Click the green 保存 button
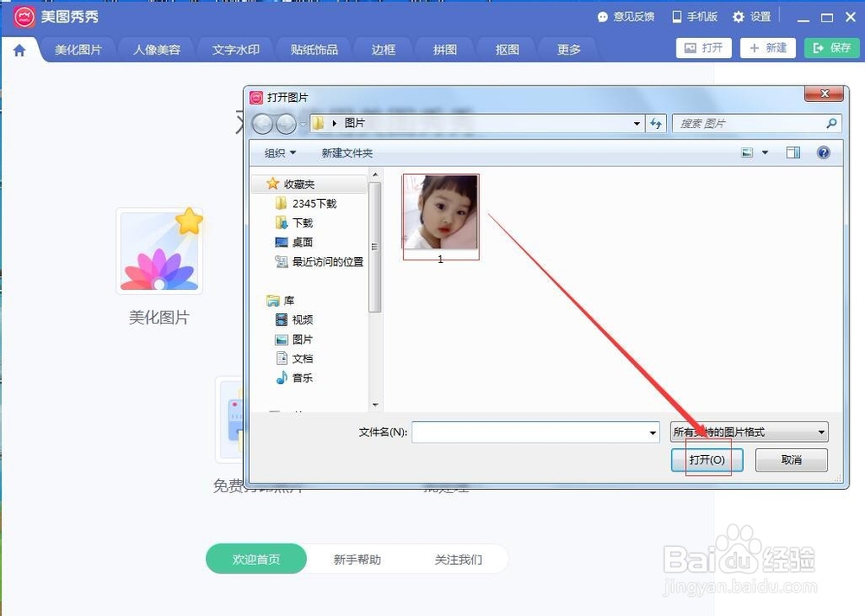The image size is (865, 616). (832, 48)
